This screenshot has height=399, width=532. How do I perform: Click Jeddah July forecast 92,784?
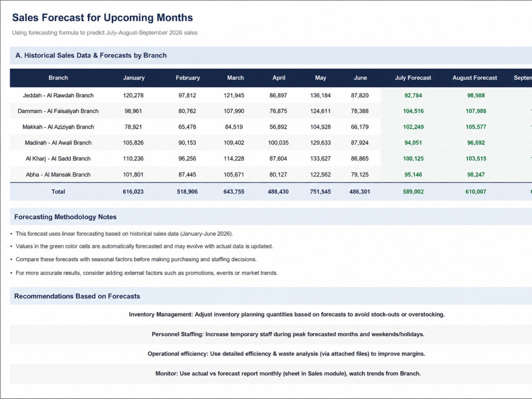point(413,95)
